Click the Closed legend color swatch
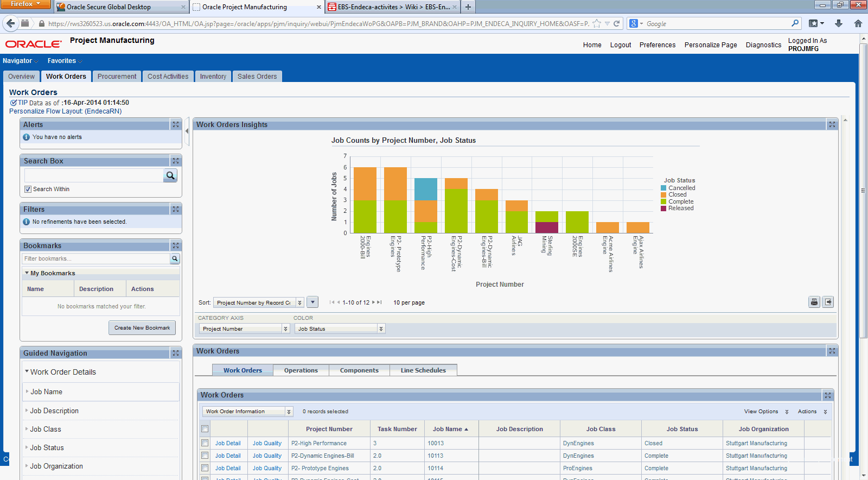This screenshot has width=868, height=480. pos(663,194)
